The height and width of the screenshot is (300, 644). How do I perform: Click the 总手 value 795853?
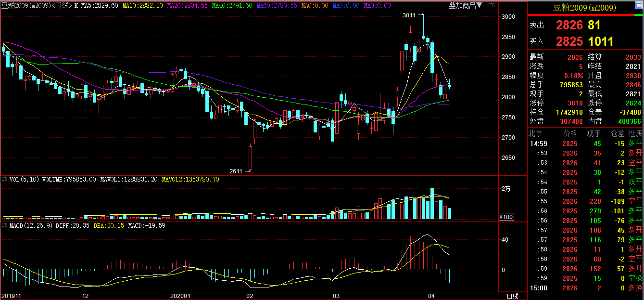point(571,85)
